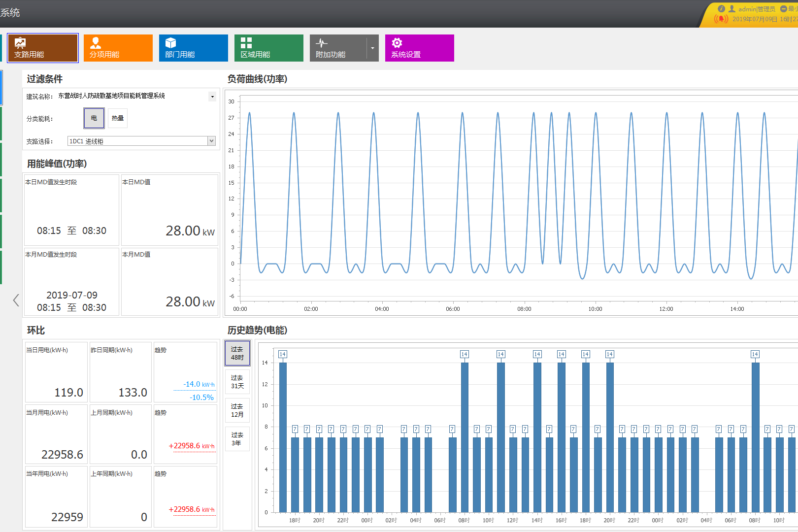Click yesterday's usage value 133.0
This screenshot has height=532, width=798.
pos(133,393)
